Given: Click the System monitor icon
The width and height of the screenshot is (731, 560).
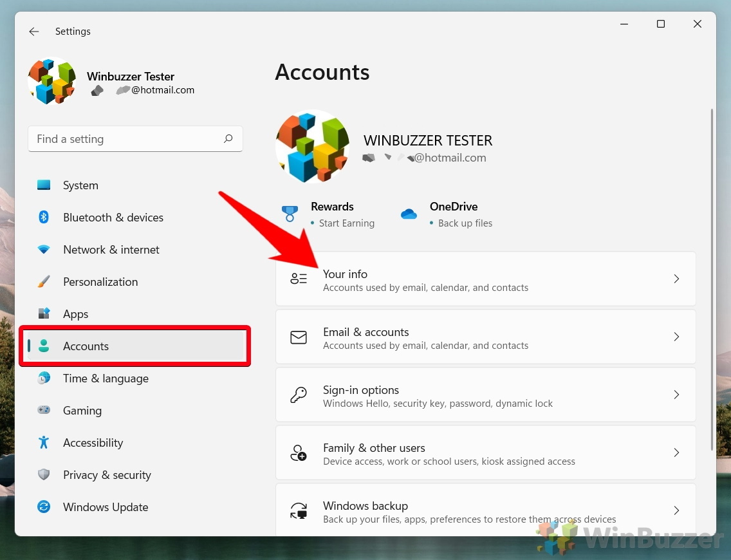Looking at the screenshot, I should point(44,185).
